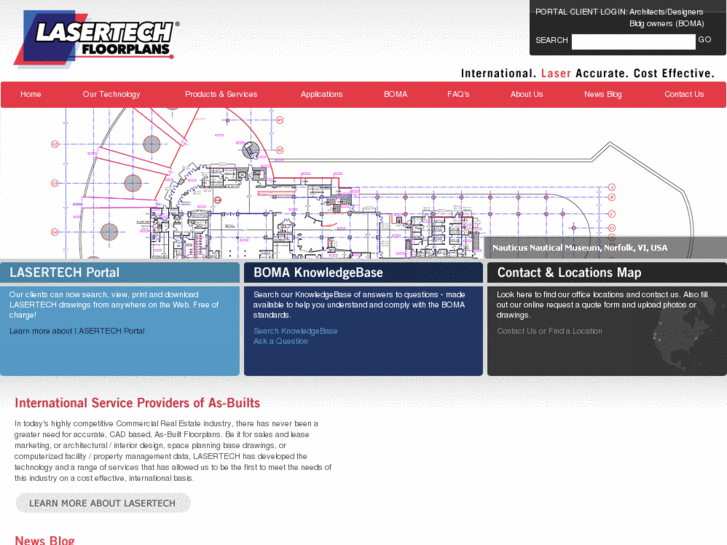This screenshot has width=727, height=545.
Task: Click the Bldg owners (BOMA) login link
Action: (667, 24)
